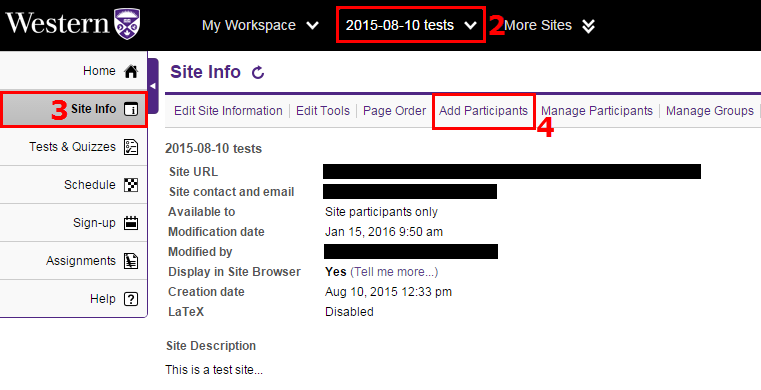Click the Site Info page heading

tap(205, 72)
